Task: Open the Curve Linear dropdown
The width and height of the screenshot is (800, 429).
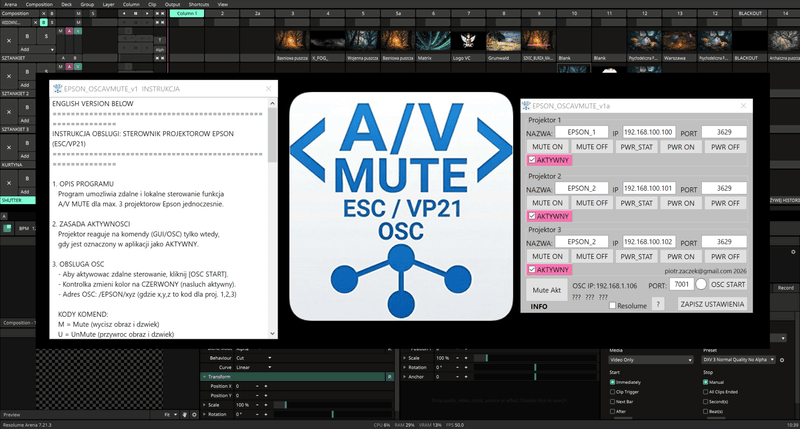Action: [254, 367]
